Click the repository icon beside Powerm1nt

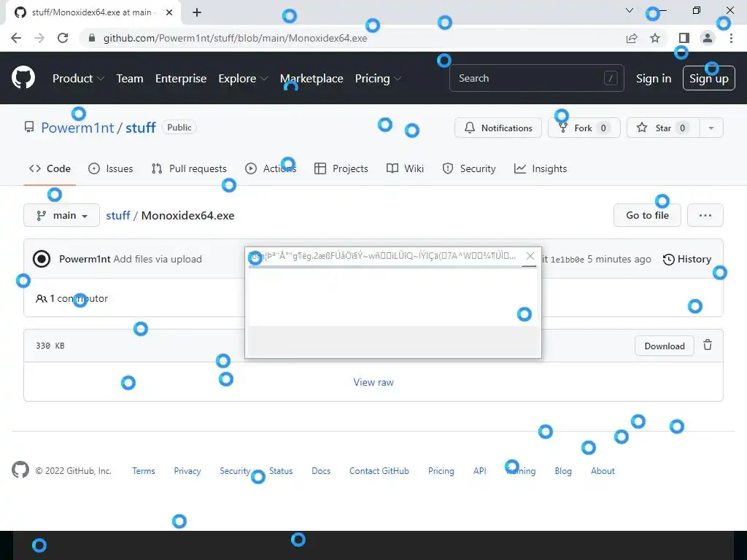(x=29, y=127)
